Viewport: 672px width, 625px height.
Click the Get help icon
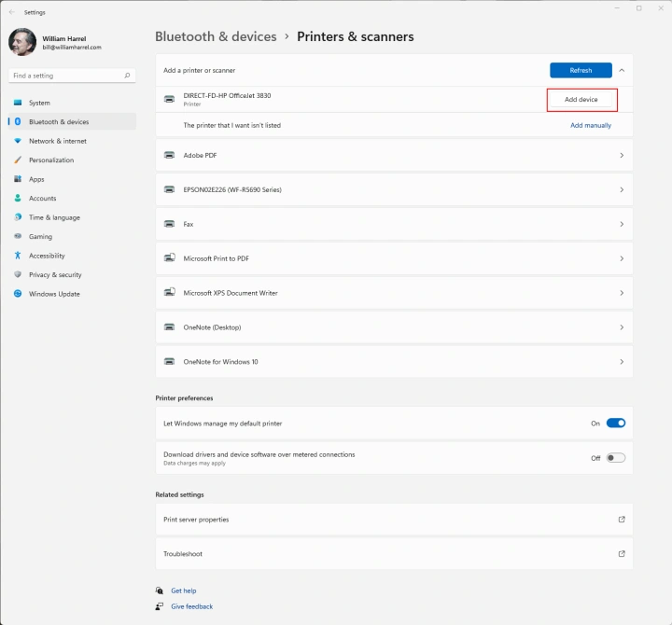pyautogui.click(x=161, y=590)
